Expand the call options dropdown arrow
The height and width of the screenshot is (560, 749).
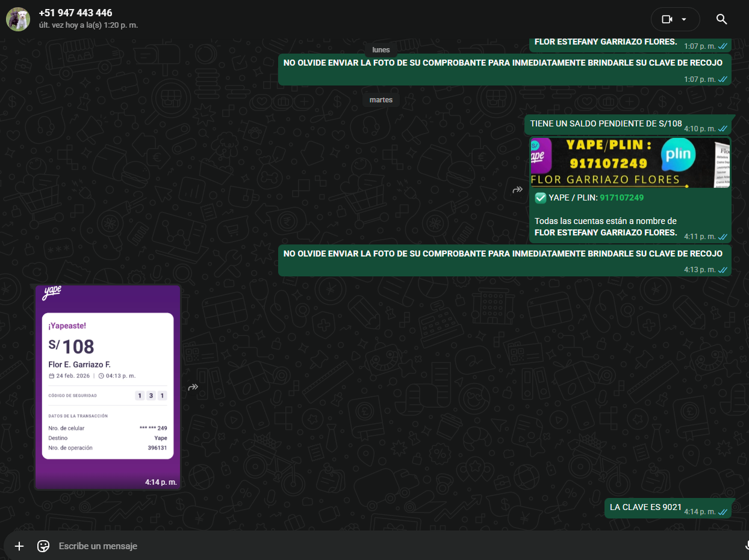pyautogui.click(x=684, y=19)
